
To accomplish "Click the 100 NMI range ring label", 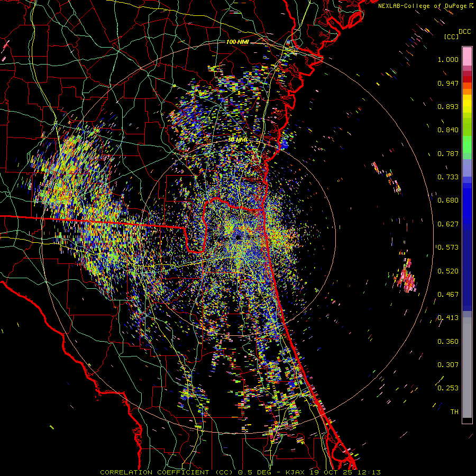I will pos(237,42).
